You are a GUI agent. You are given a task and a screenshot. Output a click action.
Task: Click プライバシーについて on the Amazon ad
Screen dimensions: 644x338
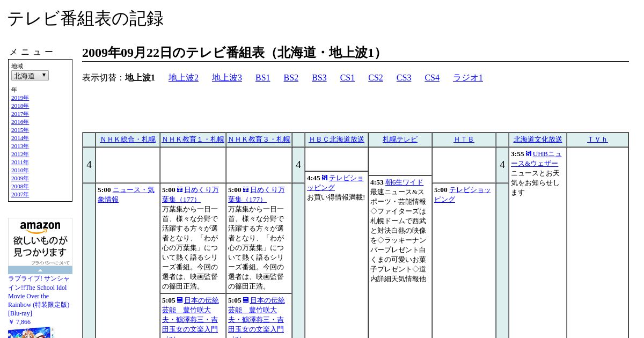50,263
